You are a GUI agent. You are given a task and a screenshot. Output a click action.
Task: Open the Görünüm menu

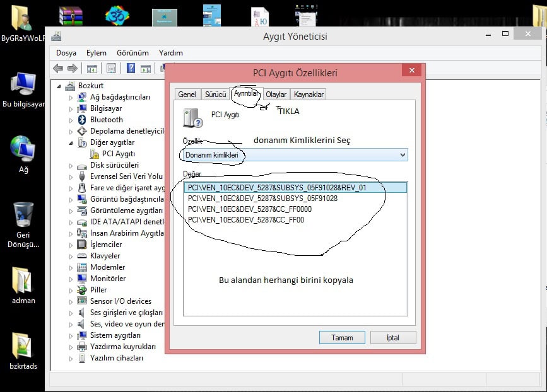(132, 53)
